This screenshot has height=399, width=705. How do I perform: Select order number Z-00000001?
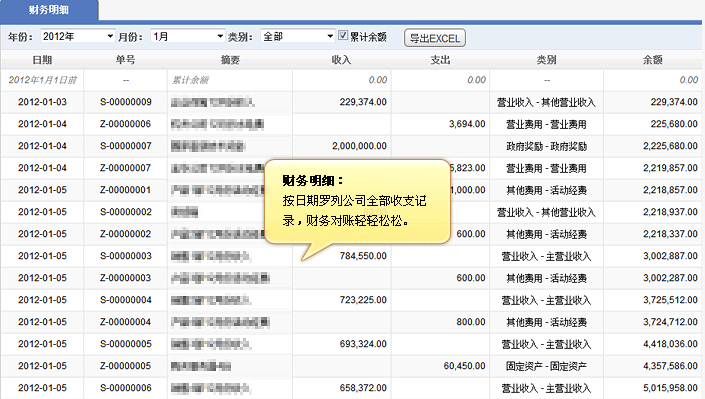[x=125, y=190]
